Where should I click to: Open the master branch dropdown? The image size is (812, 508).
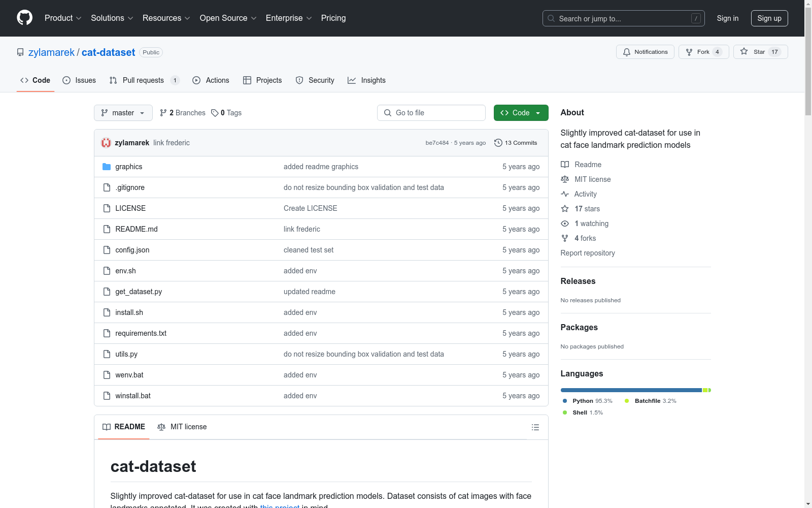tap(123, 113)
